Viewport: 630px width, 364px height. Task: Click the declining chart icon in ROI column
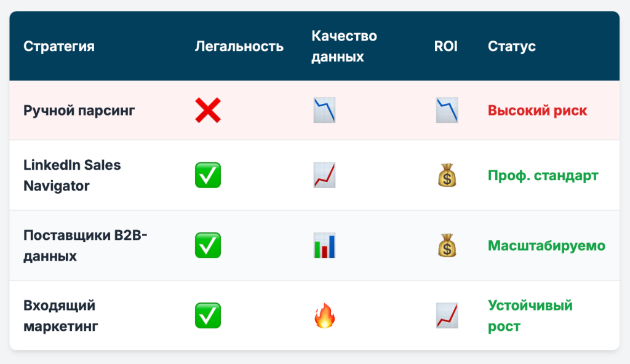click(447, 110)
